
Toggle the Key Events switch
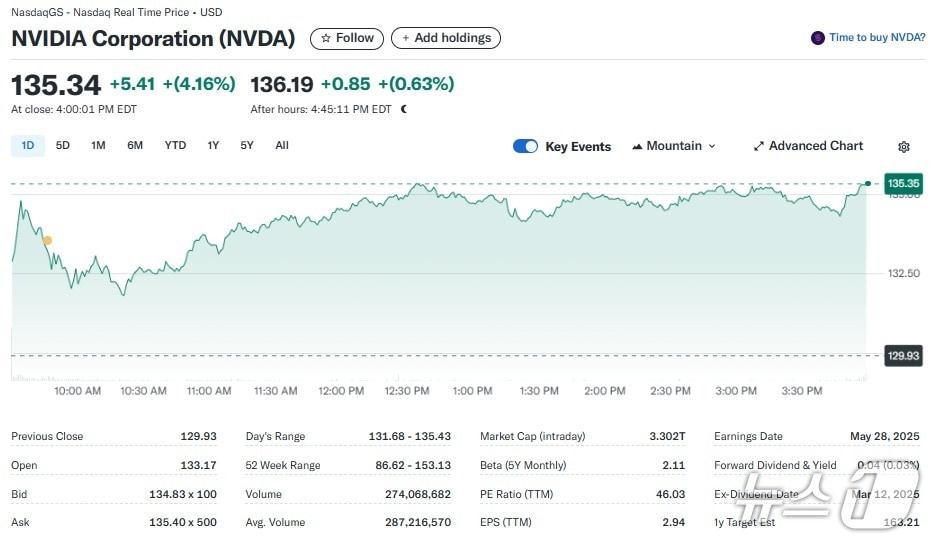tap(525, 146)
